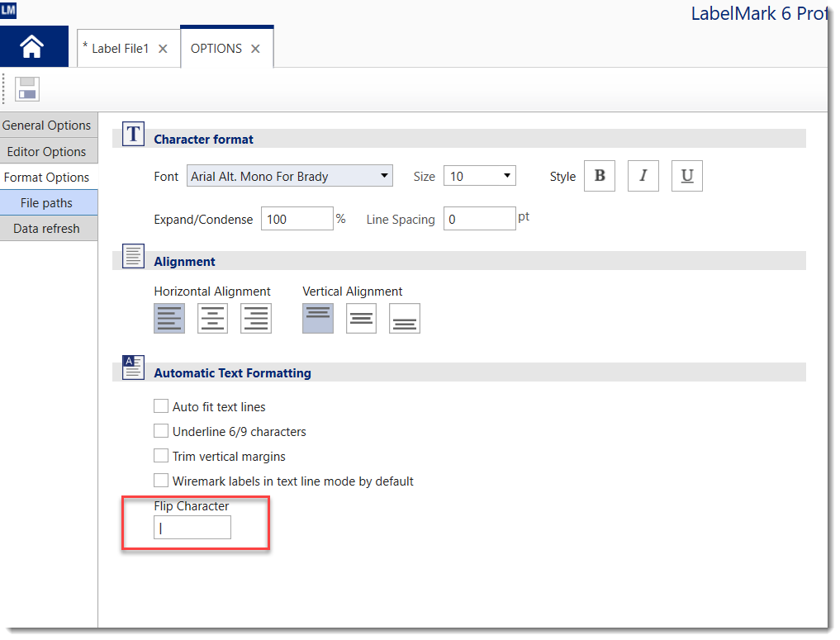The height and width of the screenshot is (640, 840).
Task: Set vertical alignment to bottom
Action: point(405,318)
